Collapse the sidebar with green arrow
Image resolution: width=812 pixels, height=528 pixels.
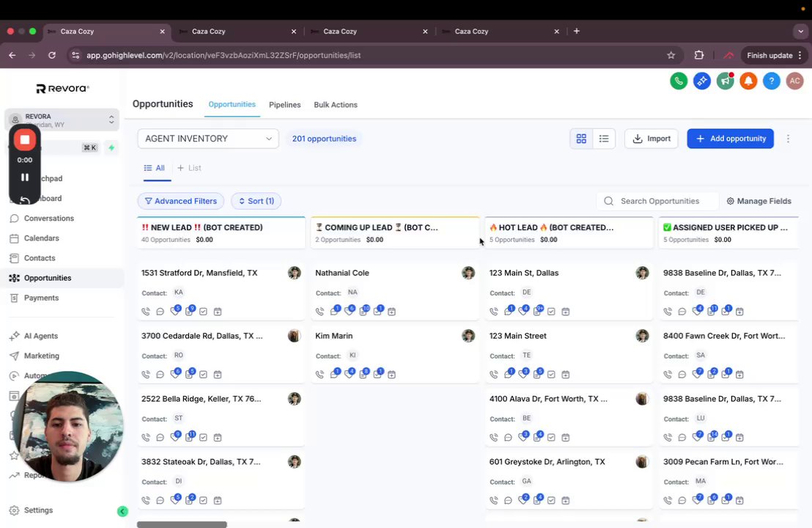(x=122, y=511)
